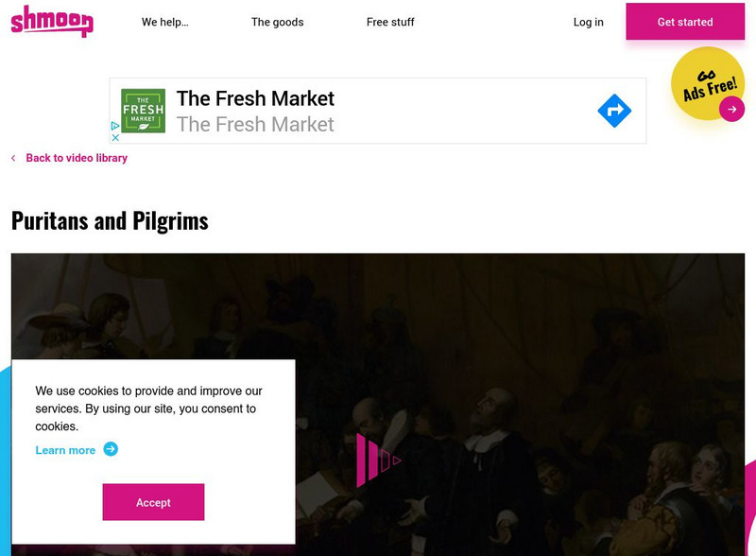756x556 pixels.
Task: Open The goods dropdown
Action: click(x=277, y=22)
